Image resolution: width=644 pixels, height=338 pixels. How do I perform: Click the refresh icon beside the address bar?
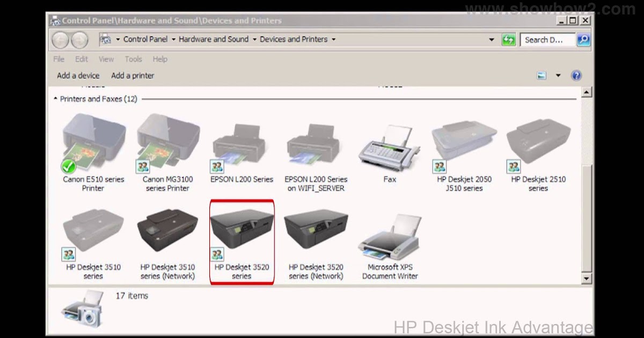(x=508, y=39)
